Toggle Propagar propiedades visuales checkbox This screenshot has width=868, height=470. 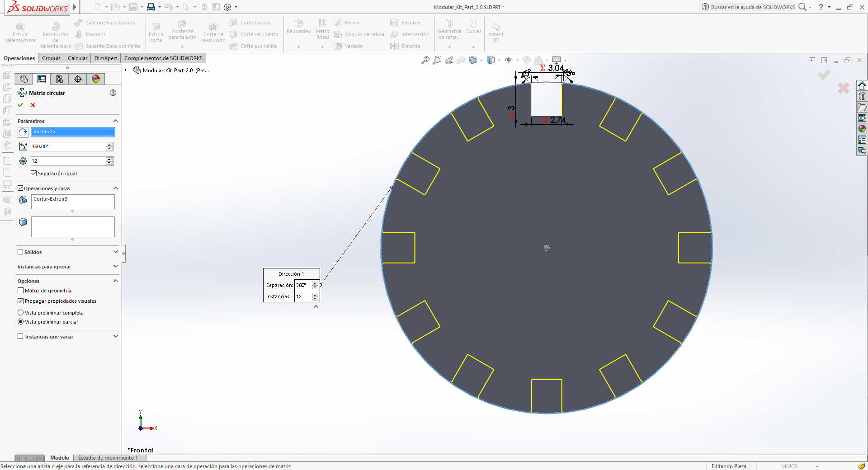click(x=20, y=301)
